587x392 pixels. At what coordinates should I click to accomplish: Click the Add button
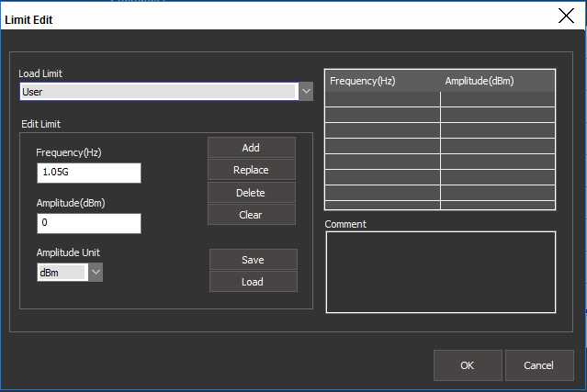point(251,148)
